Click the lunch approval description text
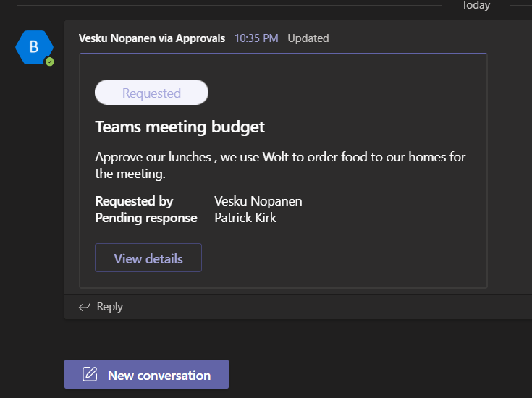 click(x=280, y=165)
